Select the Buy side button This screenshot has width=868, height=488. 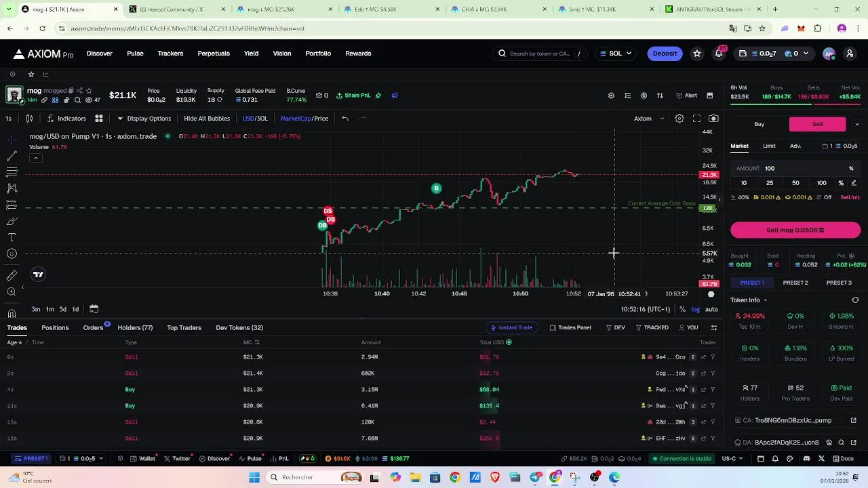[x=759, y=124]
